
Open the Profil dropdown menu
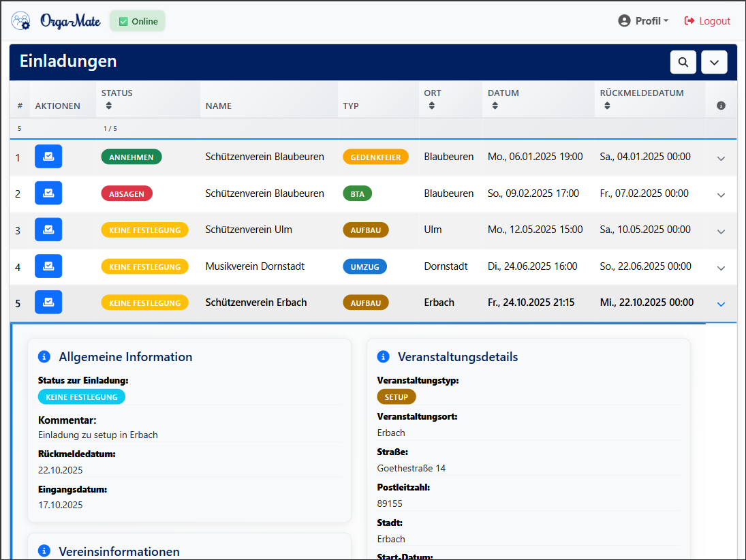pos(643,21)
